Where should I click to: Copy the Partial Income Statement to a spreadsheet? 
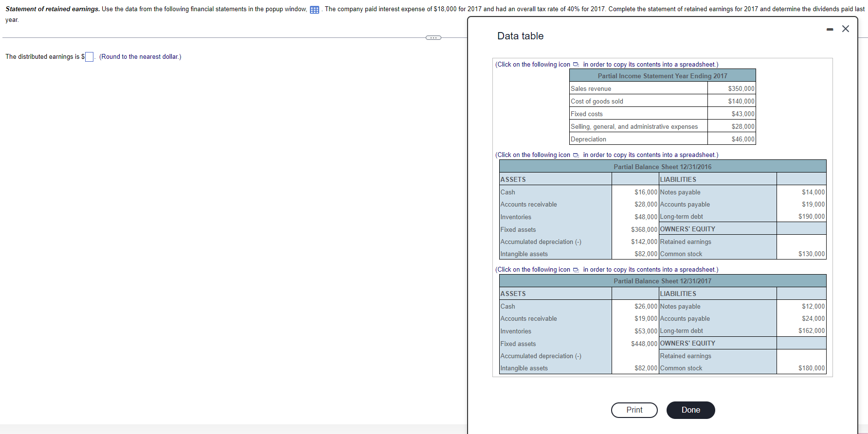tap(576, 65)
